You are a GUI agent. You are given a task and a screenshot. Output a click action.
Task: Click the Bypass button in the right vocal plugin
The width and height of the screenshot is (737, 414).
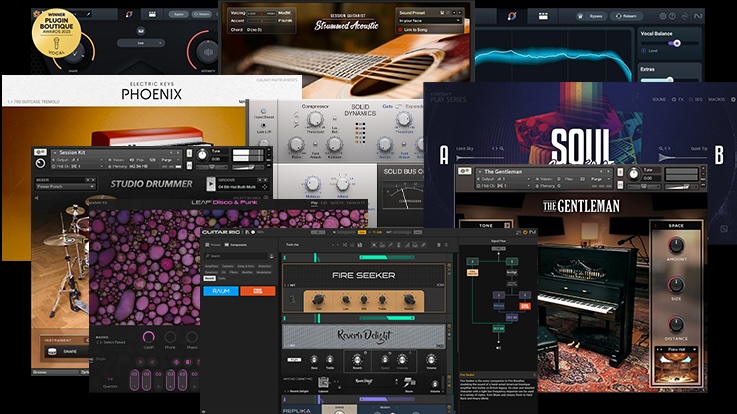592,16
